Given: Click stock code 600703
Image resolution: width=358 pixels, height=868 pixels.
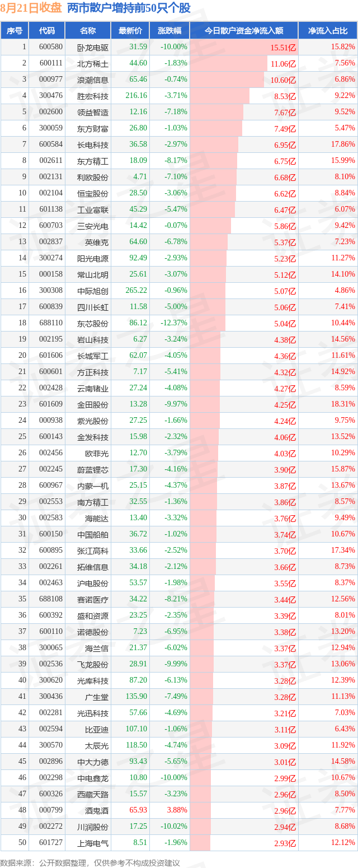Looking at the screenshot, I should (x=51, y=226).
